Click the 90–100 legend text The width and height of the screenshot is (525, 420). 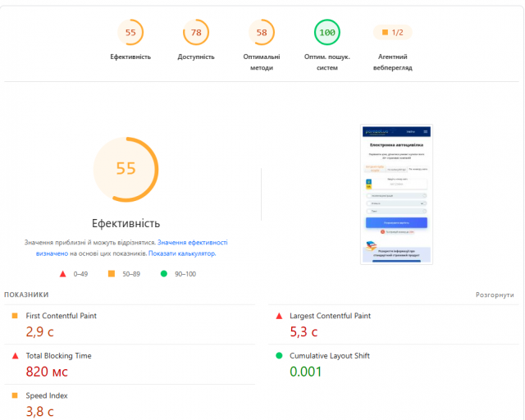pos(185,274)
